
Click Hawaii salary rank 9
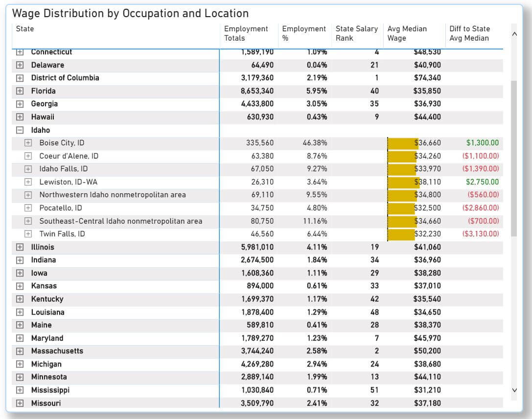pyautogui.click(x=376, y=117)
